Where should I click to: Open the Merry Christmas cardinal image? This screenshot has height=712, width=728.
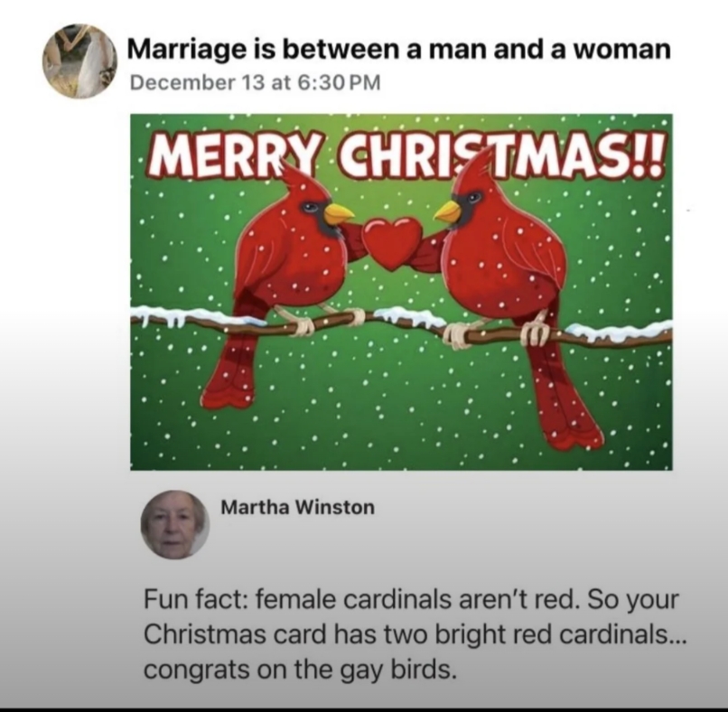click(401, 292)
